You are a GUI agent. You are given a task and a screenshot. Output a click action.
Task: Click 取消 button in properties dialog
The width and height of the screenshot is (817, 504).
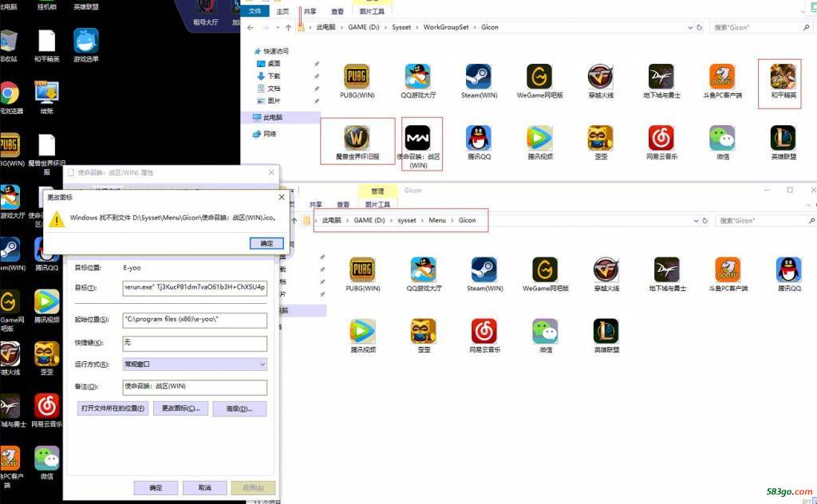205,488
